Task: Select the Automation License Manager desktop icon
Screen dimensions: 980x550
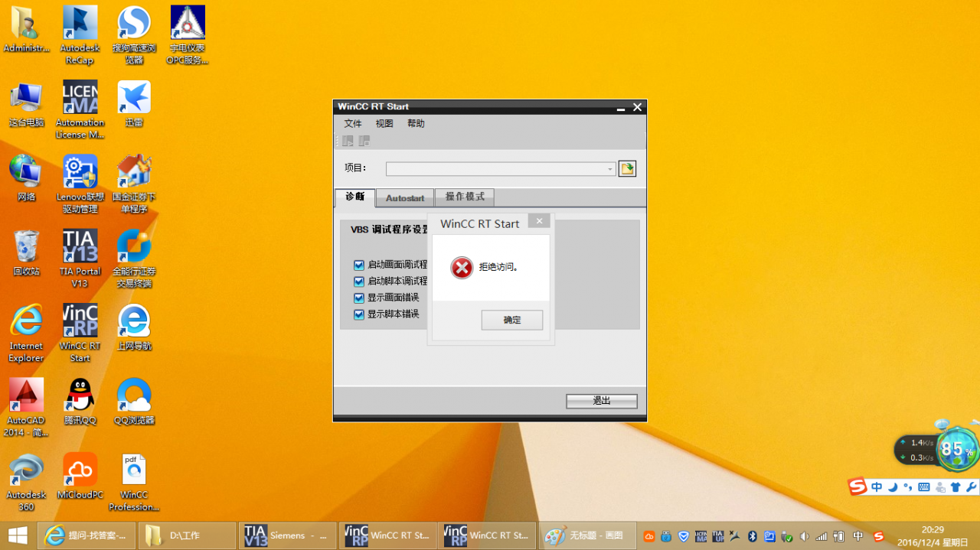Action: click(x=80, y=109)
